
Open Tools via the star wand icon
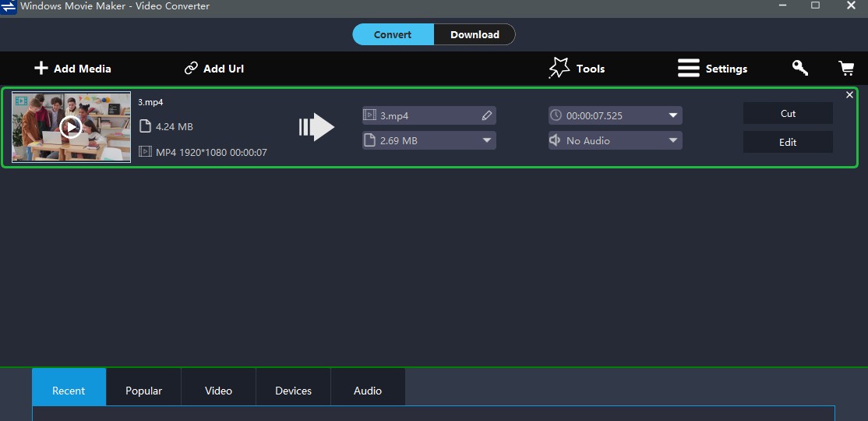(559, 68)
